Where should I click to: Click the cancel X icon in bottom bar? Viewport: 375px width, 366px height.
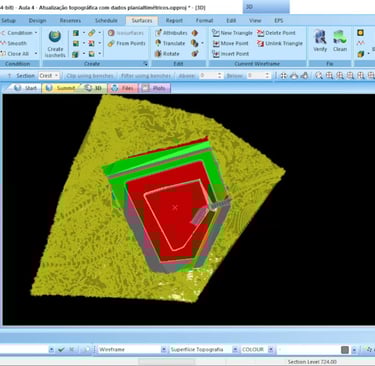click(71, 349)
